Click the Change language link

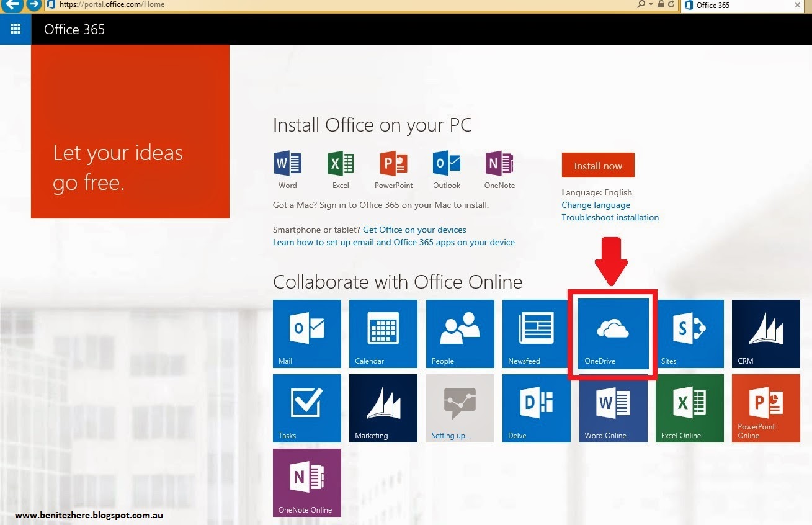[596, 205]
